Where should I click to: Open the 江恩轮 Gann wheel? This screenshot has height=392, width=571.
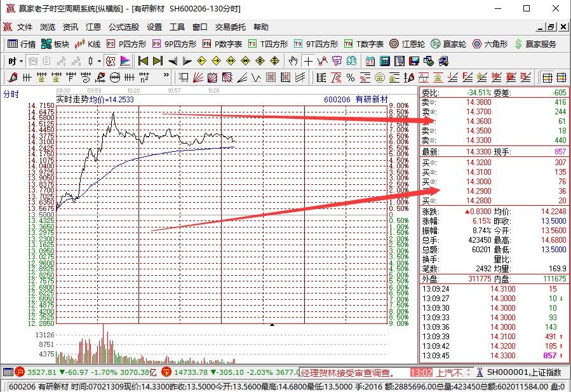click(x=407, y=44)
